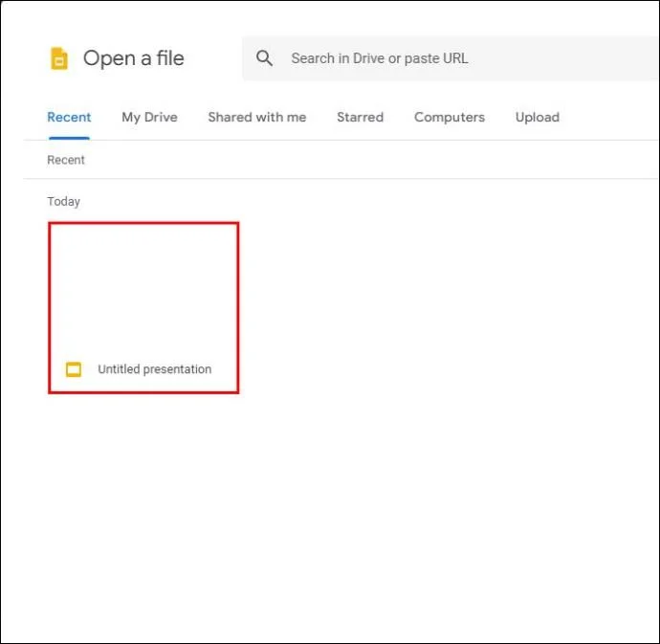This screenshot has height=644, width=660.
Task: Open the Shared with me tab
Action: tap(257, 117)
